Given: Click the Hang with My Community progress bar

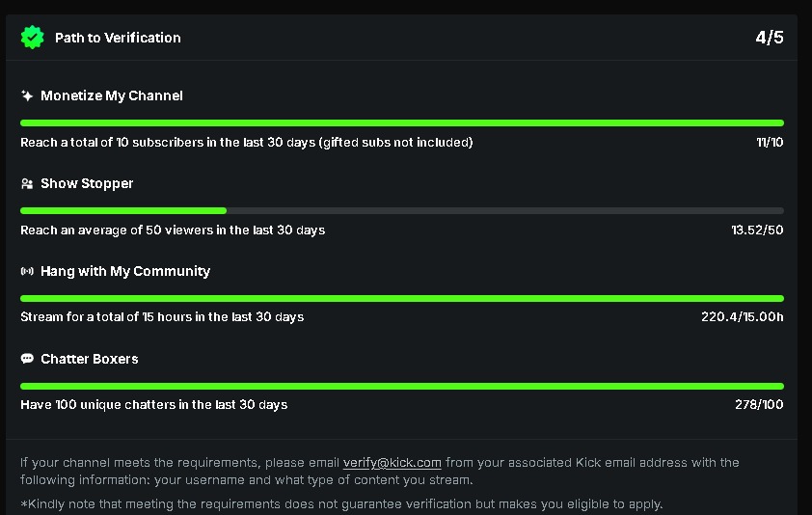Looking at the screenshot, I should [x=401, y=298].
